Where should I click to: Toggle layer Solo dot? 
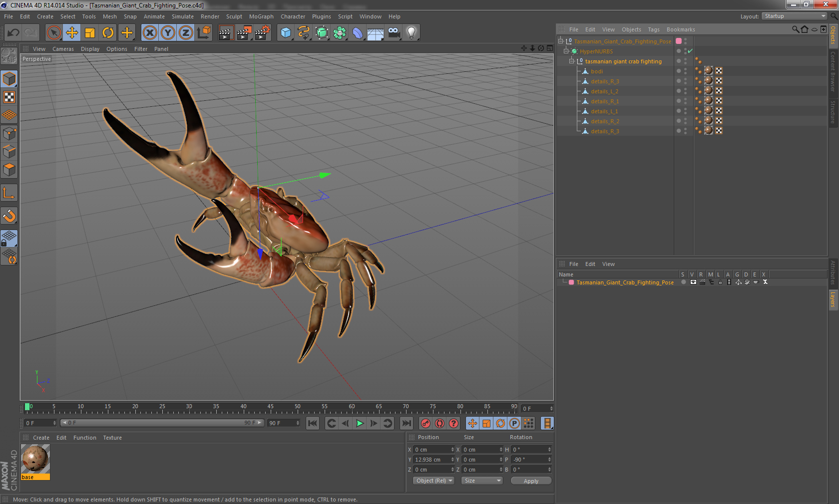683,282
